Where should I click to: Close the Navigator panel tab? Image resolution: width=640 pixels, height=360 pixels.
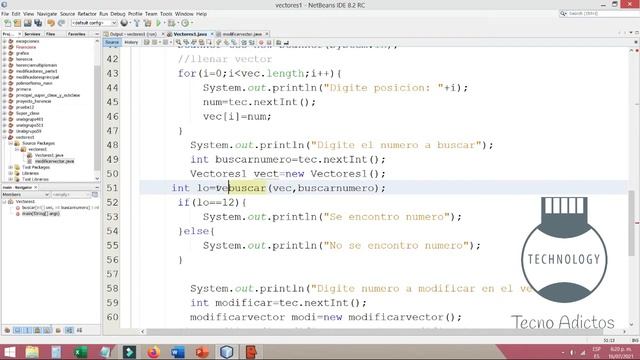click(x=36, y=187)
